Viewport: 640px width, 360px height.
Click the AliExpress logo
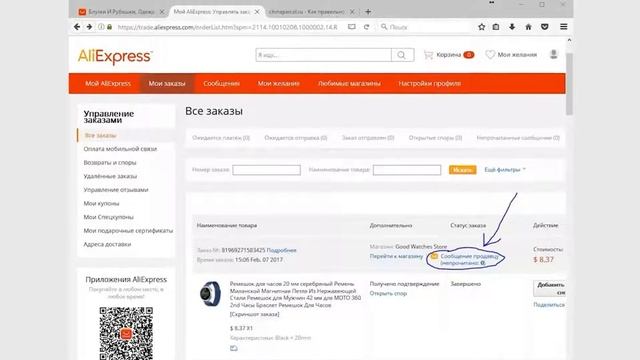(115, 56)
